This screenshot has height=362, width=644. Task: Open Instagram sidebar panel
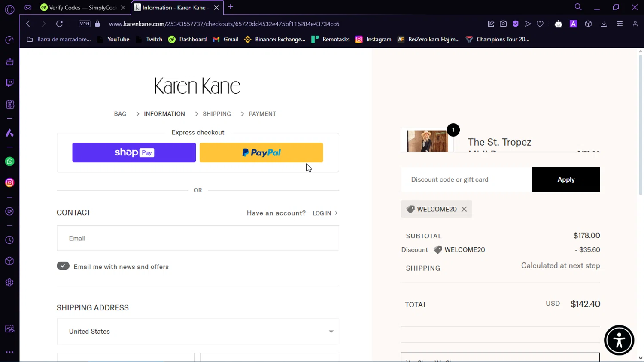point(9,183)
